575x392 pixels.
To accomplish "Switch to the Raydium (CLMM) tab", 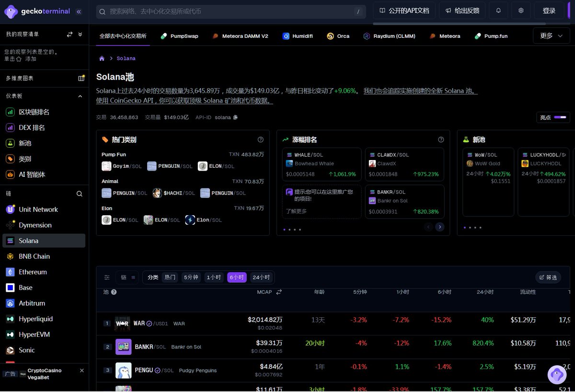I will [x=389, y=36].
